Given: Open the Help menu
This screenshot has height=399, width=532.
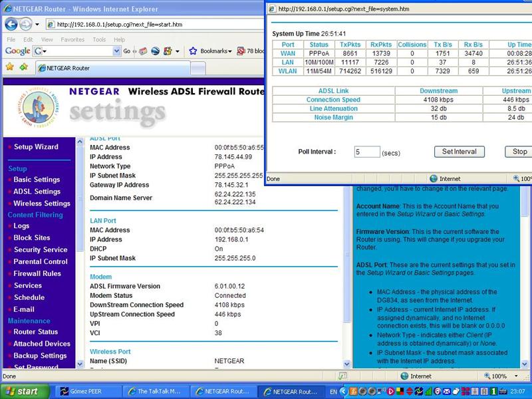Looking at the screenshot, I should [119, 40].
